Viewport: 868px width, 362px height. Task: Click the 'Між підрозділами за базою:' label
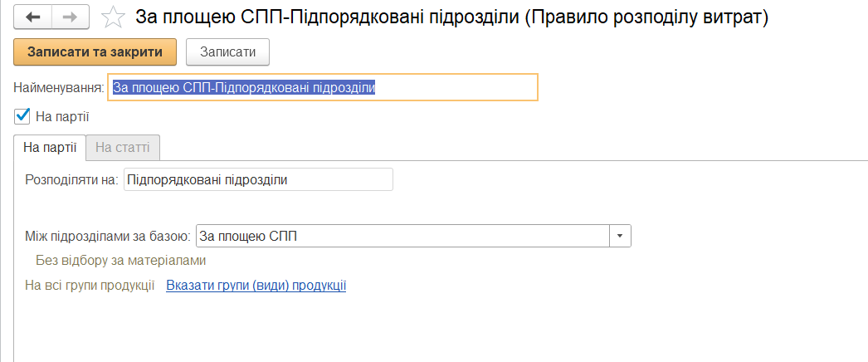point(108,236)
